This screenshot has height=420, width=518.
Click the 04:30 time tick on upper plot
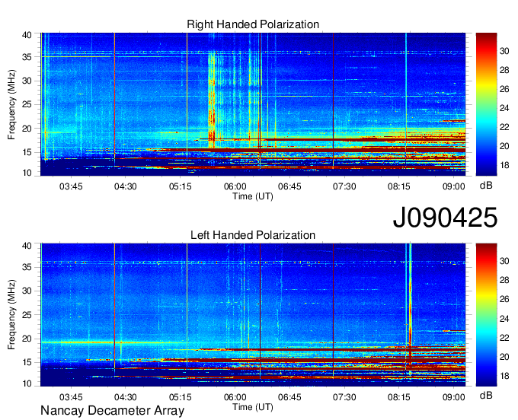[125, 186]
